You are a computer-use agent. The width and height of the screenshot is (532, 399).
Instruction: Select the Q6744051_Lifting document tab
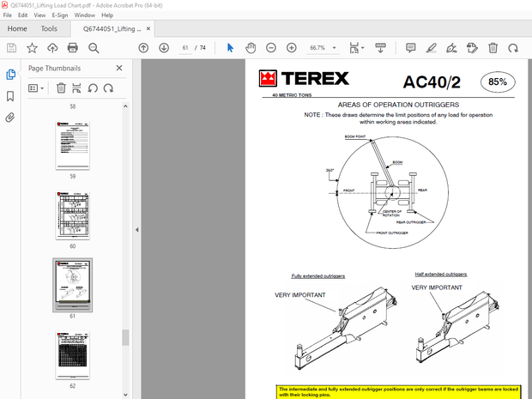[112, 29]
